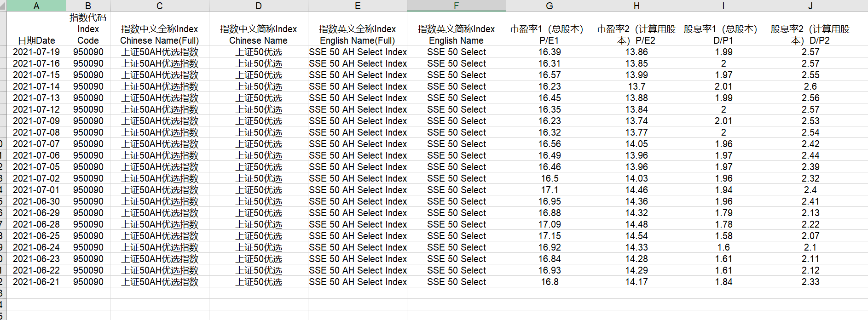
Task: Click 上证50AH优选指数 in 2021-07-16 row
Action: pos(160,63)
